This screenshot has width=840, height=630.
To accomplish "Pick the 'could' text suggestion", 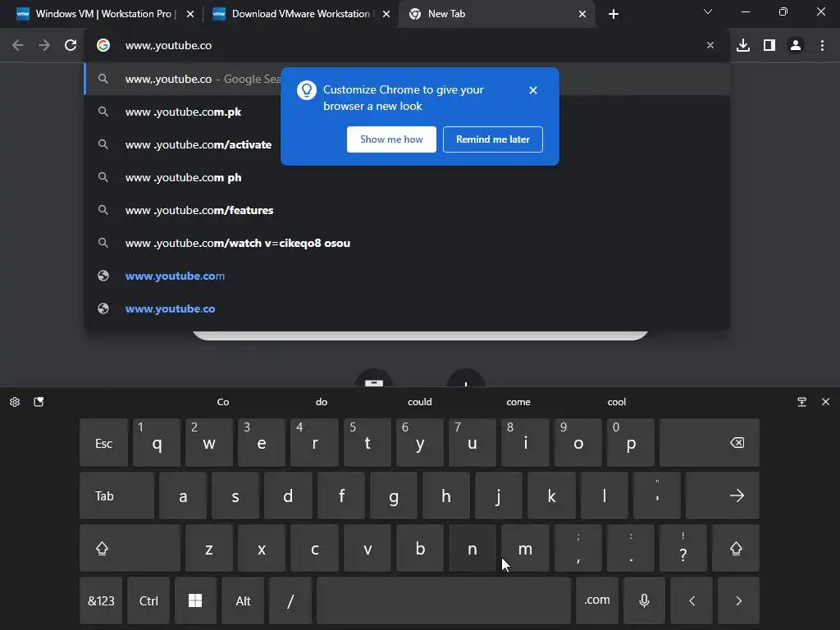I will coord(419,402).
